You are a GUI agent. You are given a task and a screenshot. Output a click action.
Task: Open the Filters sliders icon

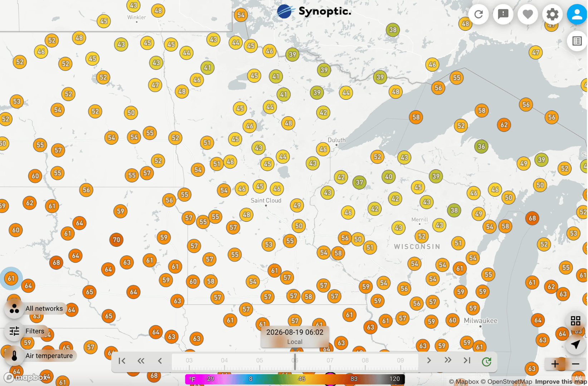pyautogui.click(x=14, y=331)
